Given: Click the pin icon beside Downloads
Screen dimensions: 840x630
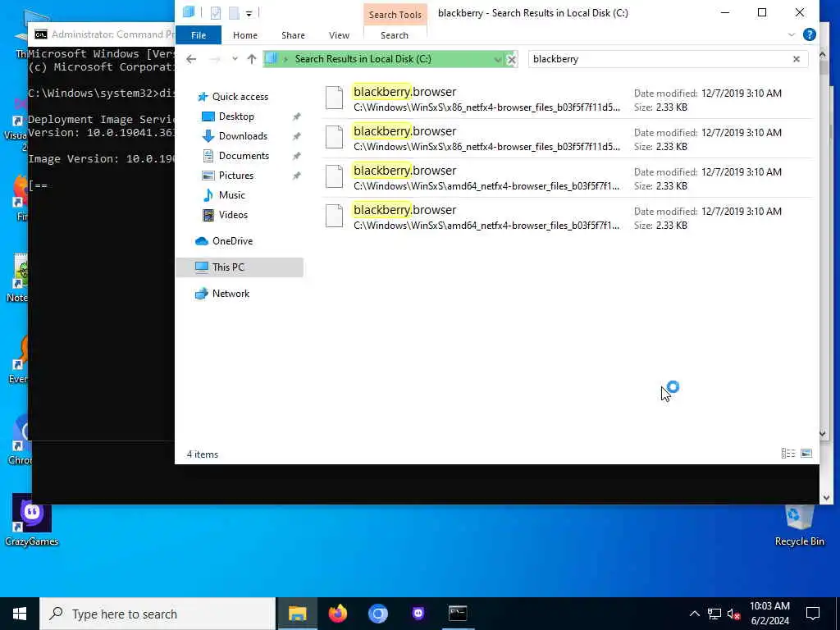Looking at the screenshot, I should 296,137.
